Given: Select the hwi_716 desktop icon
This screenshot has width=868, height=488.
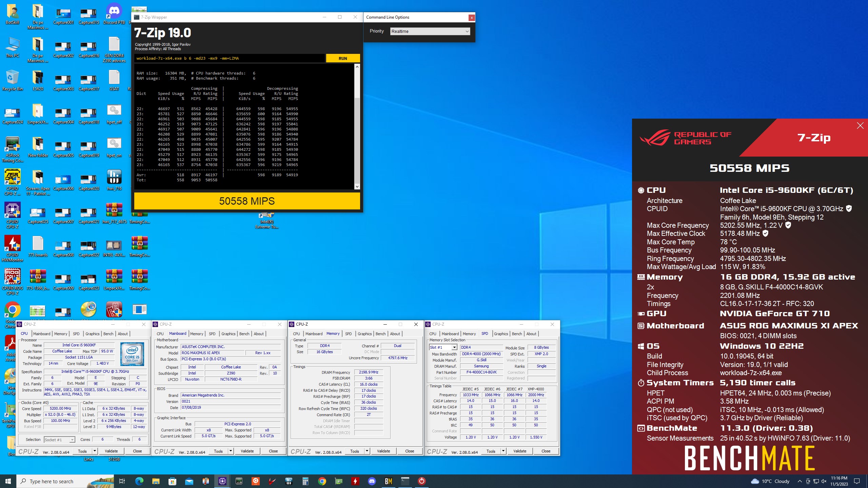Looking at the screenshot, I should point(114,180).
